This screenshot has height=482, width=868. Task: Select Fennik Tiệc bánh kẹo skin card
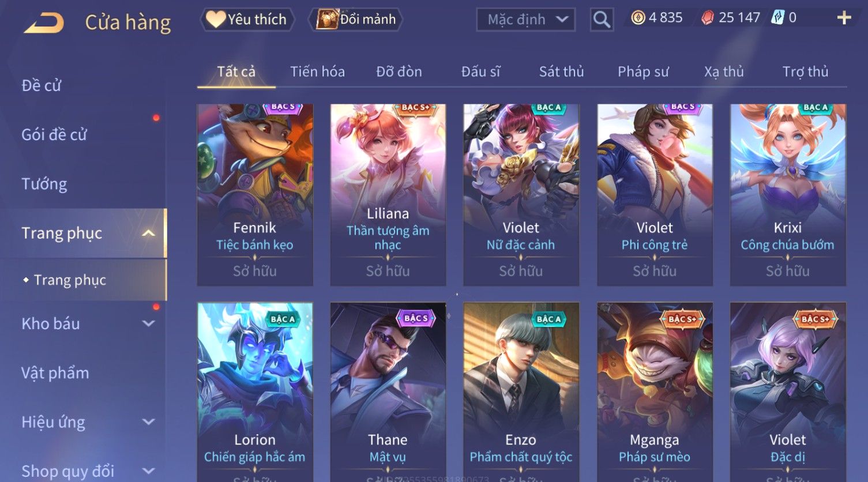pyautogui.click(x=255, y=195)
